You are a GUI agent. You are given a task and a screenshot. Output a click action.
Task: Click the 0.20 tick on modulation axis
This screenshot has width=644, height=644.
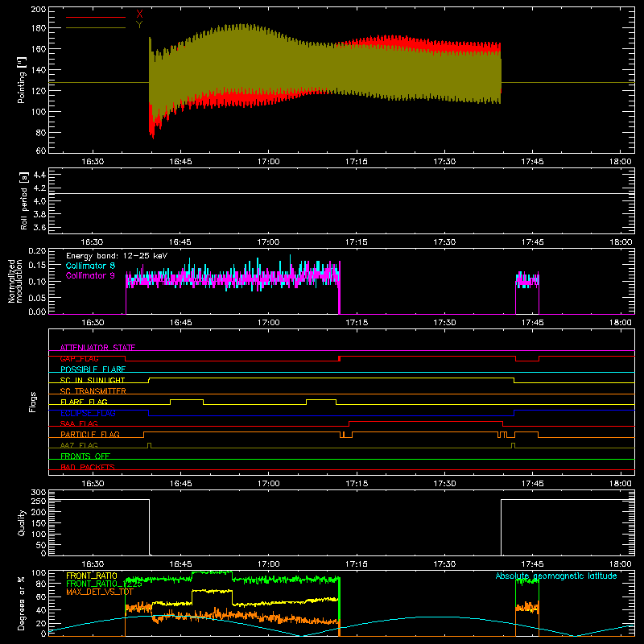pyautogui.click(x=37, y=250)
